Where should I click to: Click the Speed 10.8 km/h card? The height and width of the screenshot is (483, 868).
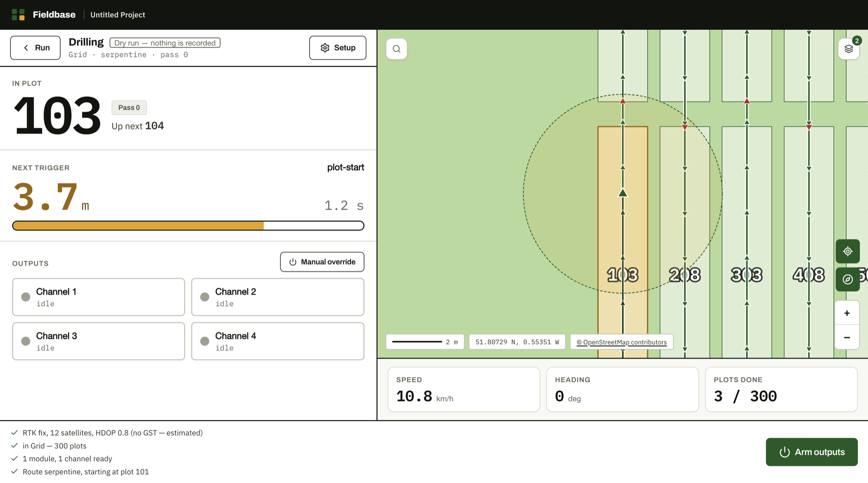464,389
